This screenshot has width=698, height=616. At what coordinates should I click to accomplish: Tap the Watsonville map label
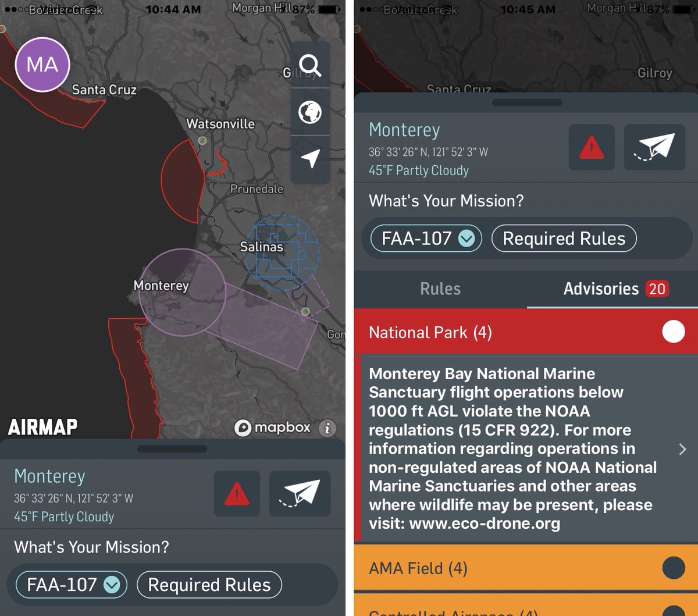220,124
